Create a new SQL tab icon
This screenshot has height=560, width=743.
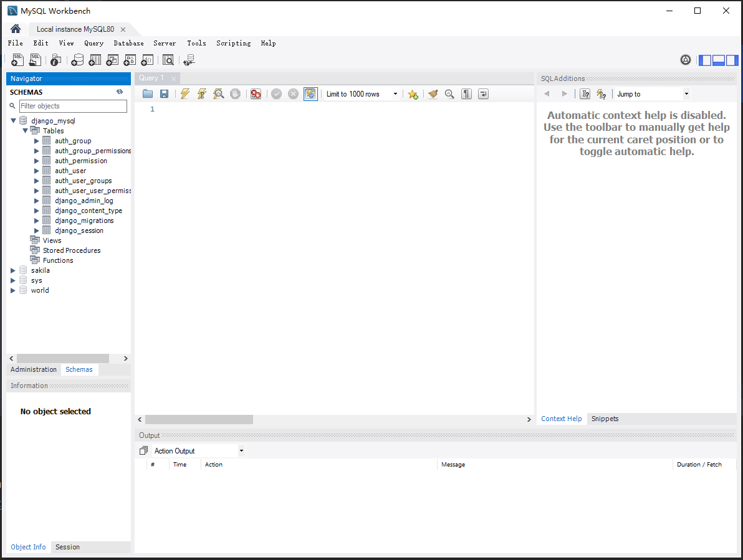click(x=17, y=60)
